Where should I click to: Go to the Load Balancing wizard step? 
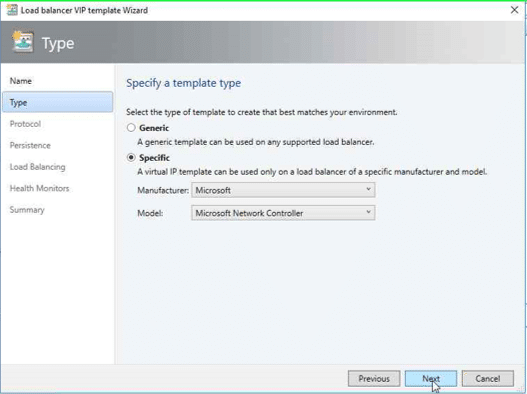(38, 167)
